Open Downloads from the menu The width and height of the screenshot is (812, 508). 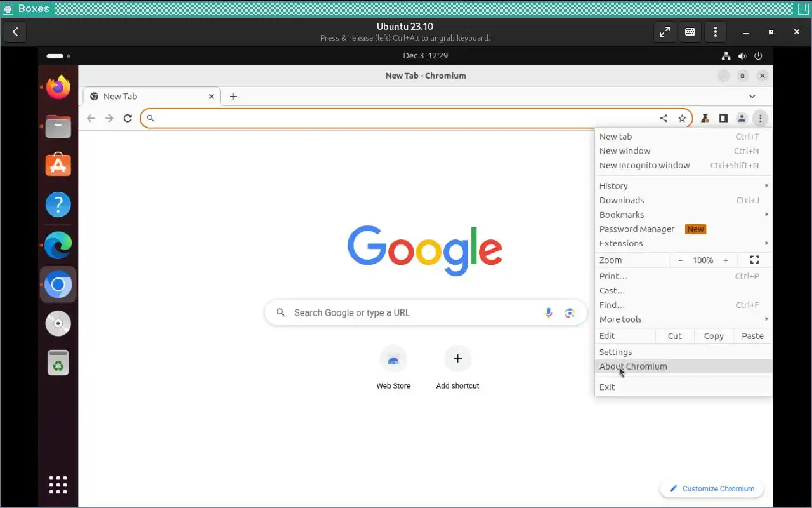[x=683, y=200]
